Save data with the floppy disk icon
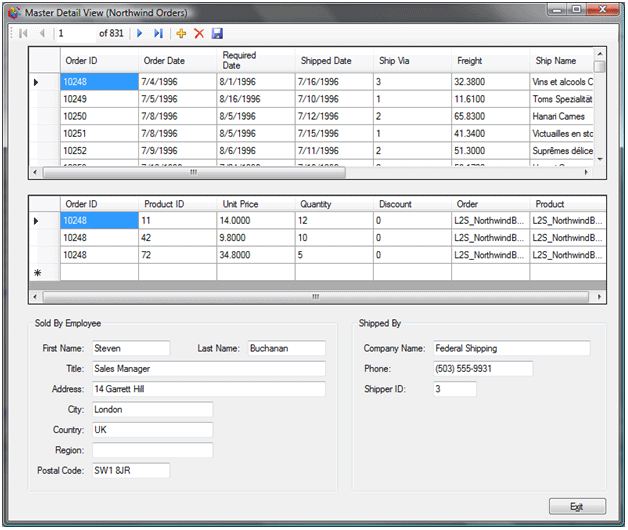Image resolution: width=628 pixels, height=530 pixels. coord(217,34)
